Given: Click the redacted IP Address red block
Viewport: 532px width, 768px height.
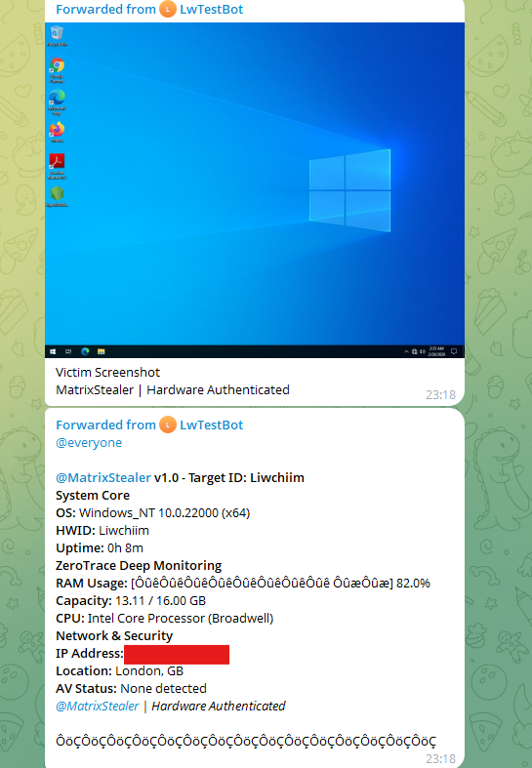Looking at the screenshot, I should 177,655.
